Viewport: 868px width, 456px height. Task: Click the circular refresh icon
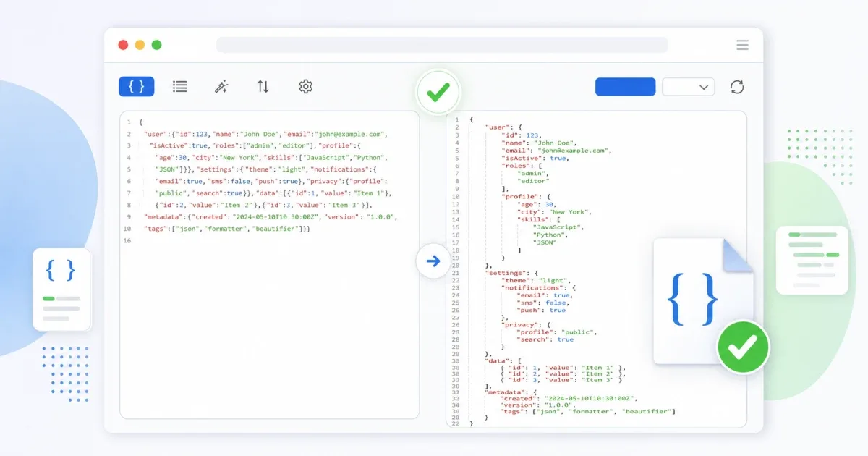pos(737,87)
